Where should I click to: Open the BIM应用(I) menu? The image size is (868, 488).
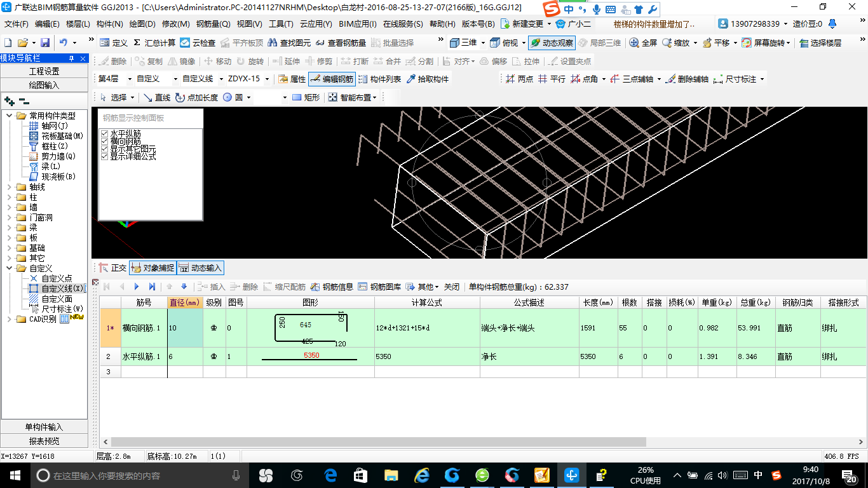[358, 24]
